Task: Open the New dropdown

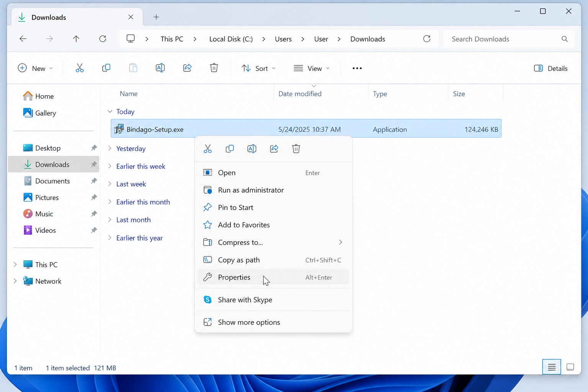Action: 35,68
